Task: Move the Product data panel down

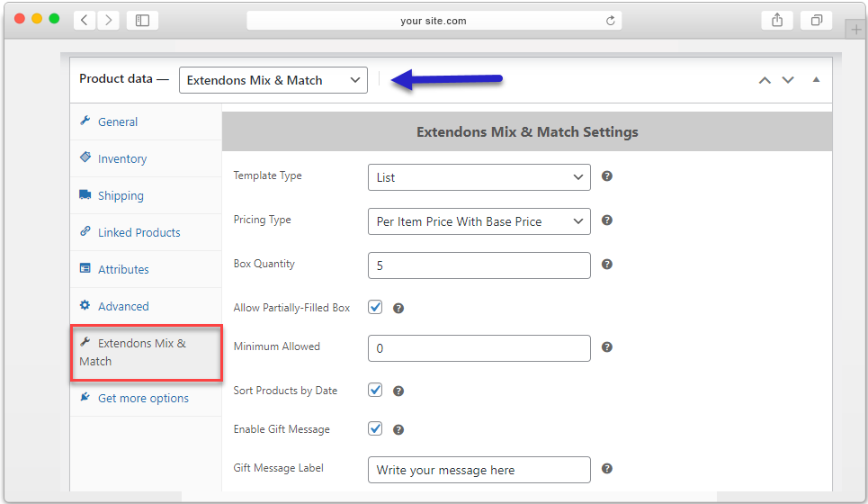Action: [788, 80]
